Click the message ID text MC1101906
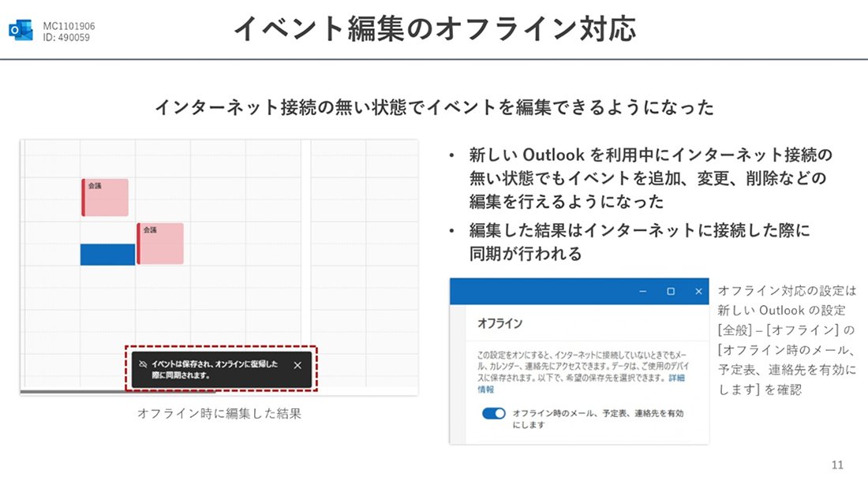 coord(69,26)
